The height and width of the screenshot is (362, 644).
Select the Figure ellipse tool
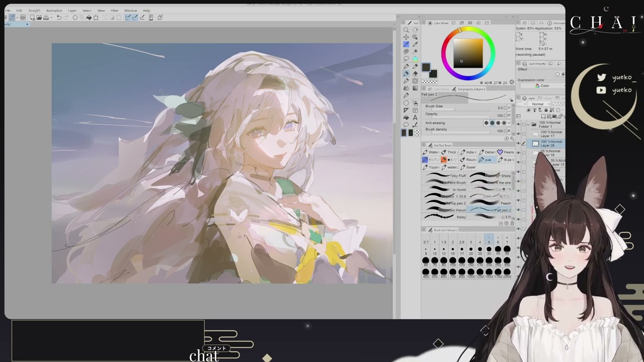406,103
